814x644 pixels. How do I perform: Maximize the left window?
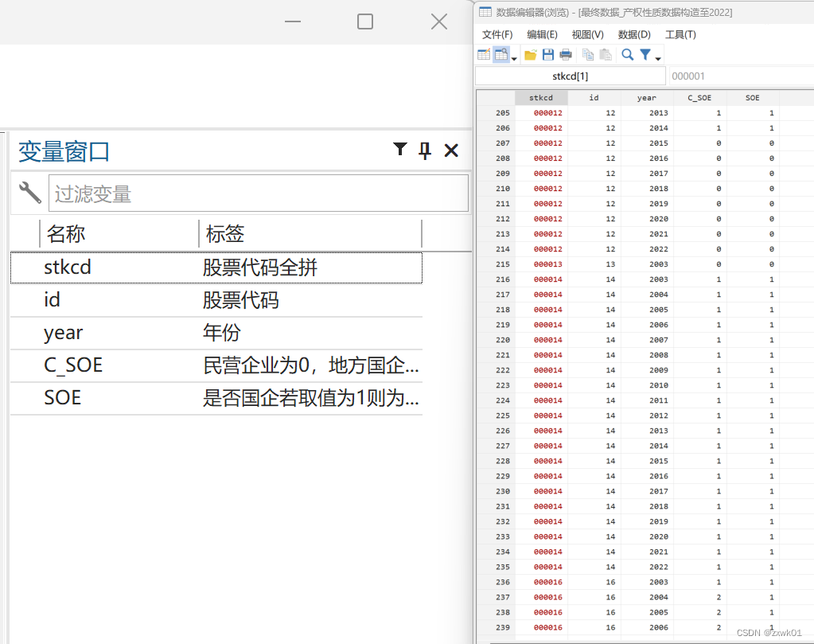tap(365, 21)
